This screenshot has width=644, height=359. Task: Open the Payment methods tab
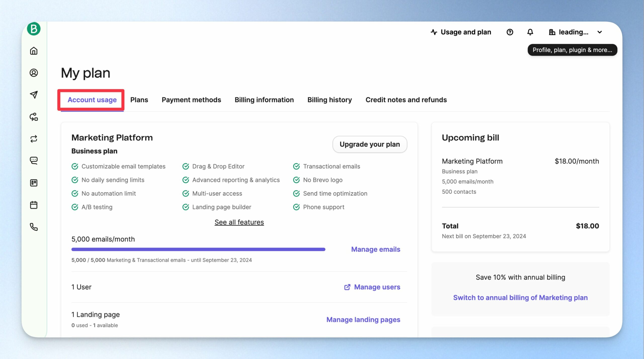pyautogui.click(x=191, y=100)
